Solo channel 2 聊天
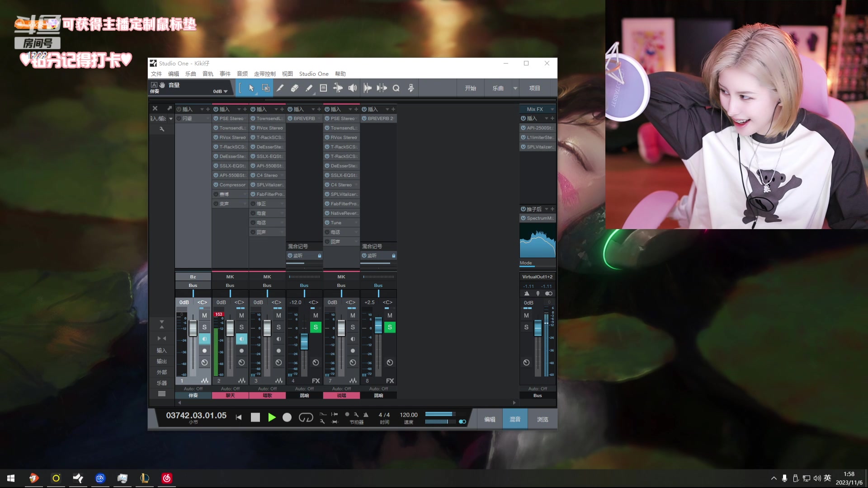Viewport: 868px width, 488px height. coord(241,327)
